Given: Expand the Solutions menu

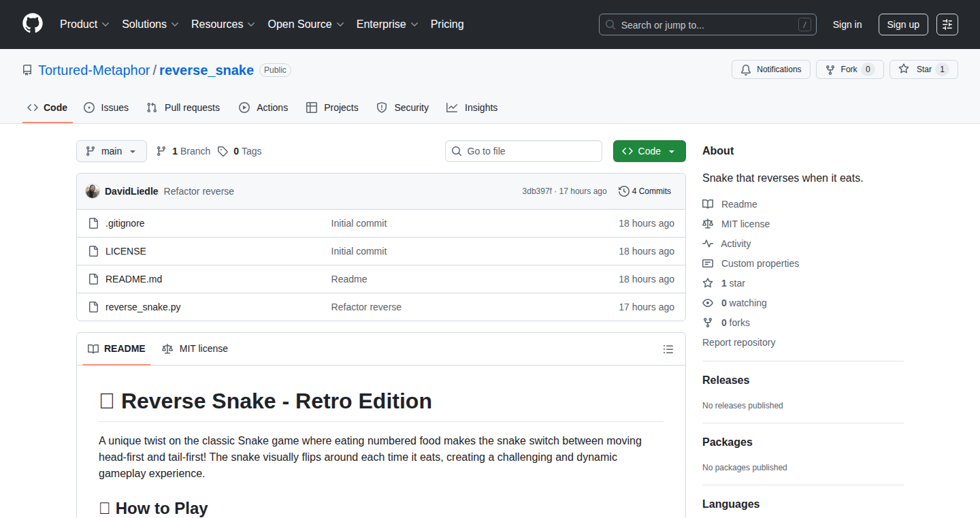Looking at the screenshot, I should 150,25.
